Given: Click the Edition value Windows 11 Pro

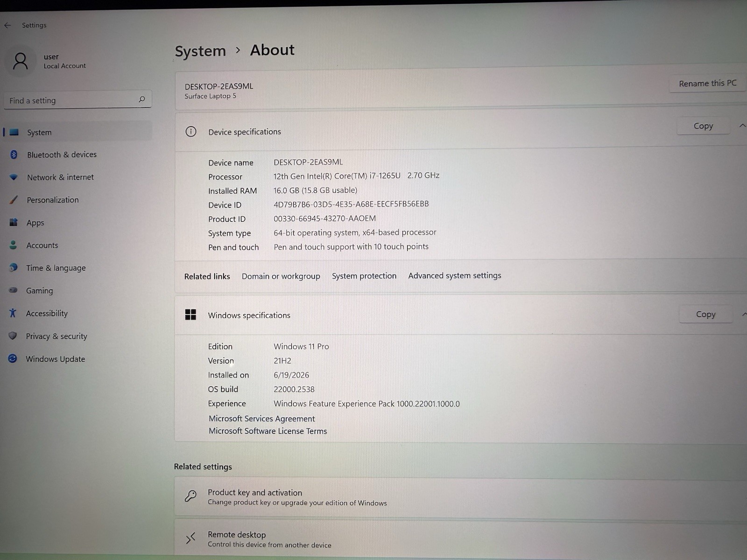Looking at the screenshot, I should coord(301,346).
